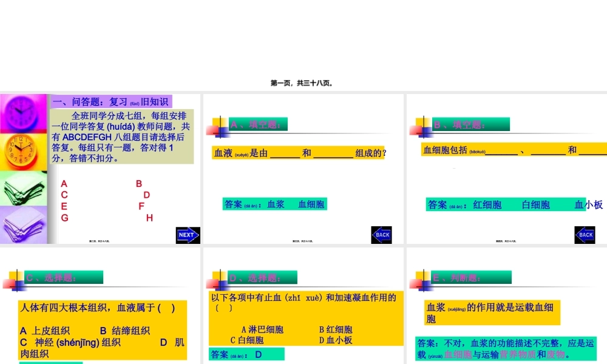Viewport: 607px width, 364px height.
Task: Click the teal answer bar 答案：血浆 血细胞
Action: click(x=274, y=204)
